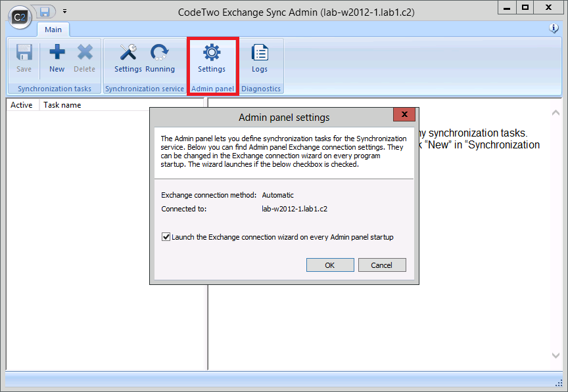Open the Logs diagnostics button
Image resolution: width=568 pixels, height=392 pixels.
260,58
